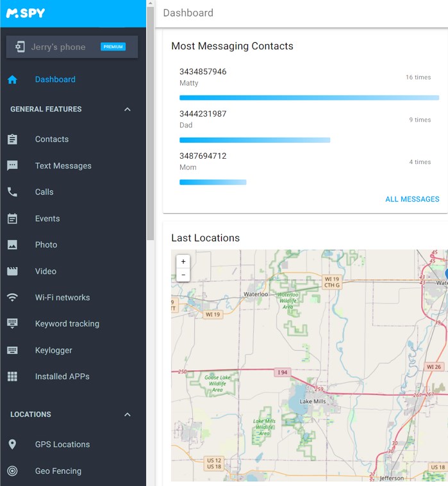448x486 pixels.
Task: Click the device icon beside Jerry's phone
Action: coord(20,47)
